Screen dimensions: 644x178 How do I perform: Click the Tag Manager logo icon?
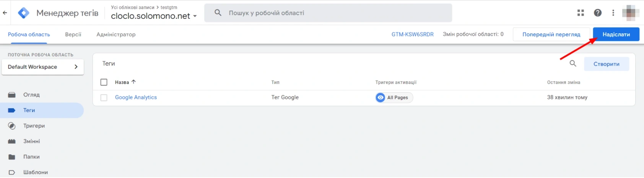pos(24,13)
